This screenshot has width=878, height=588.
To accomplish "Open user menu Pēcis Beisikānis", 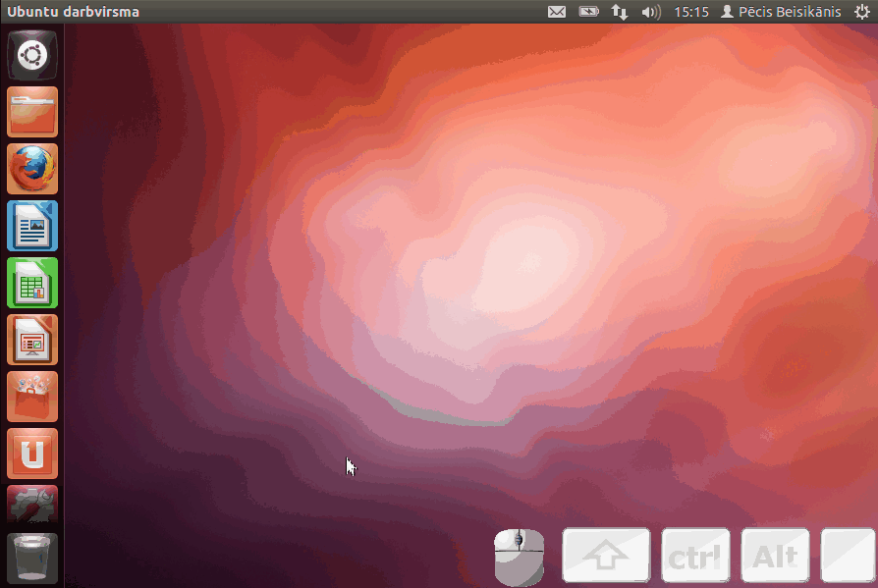I will coord(781,12).
